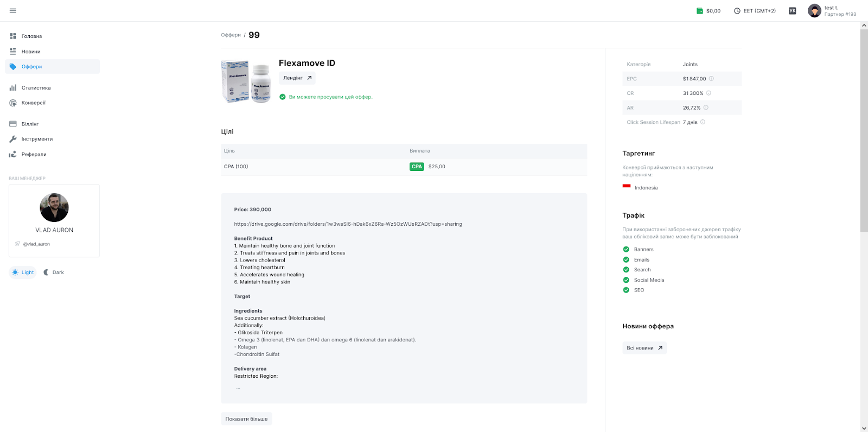Open the @vlad_auron Telegram link
Screen dimensions: 868x432
tap(36, 244)
